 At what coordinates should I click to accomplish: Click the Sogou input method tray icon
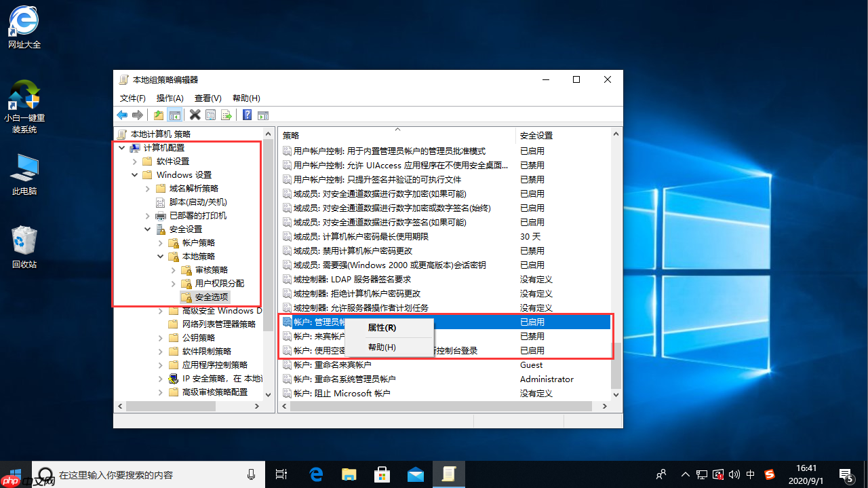pos(770,474)
